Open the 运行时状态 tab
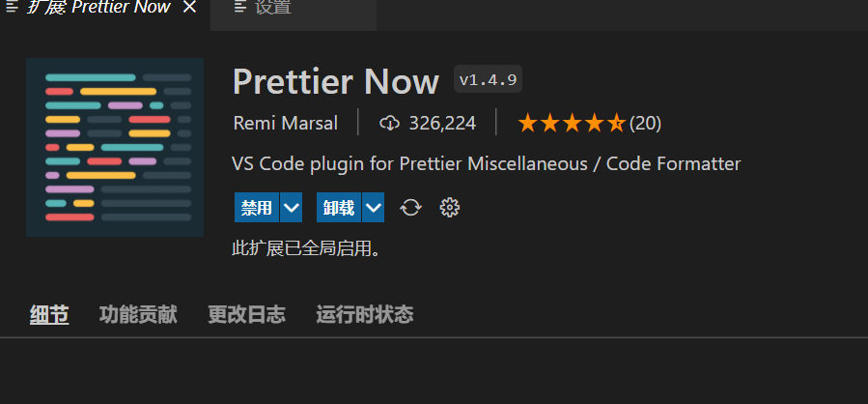Screen dimensions: 868x404 click(x=365, y=315)
